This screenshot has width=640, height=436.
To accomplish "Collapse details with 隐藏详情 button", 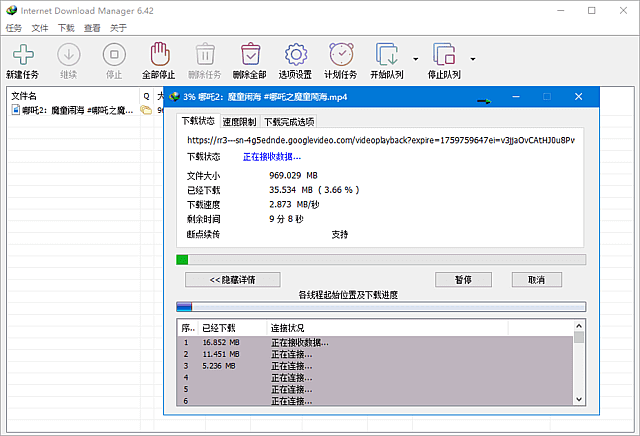I will coord(232,280).
